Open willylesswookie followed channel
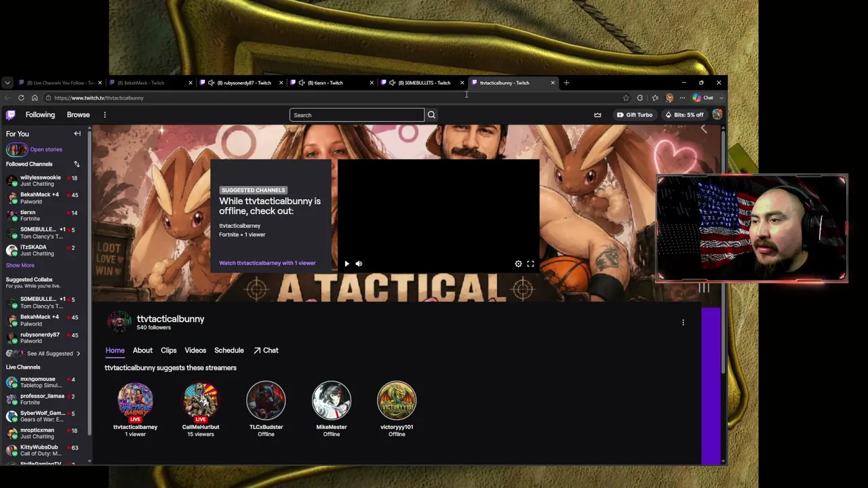This screenshot has height=488, width=868. pos(44,180)
